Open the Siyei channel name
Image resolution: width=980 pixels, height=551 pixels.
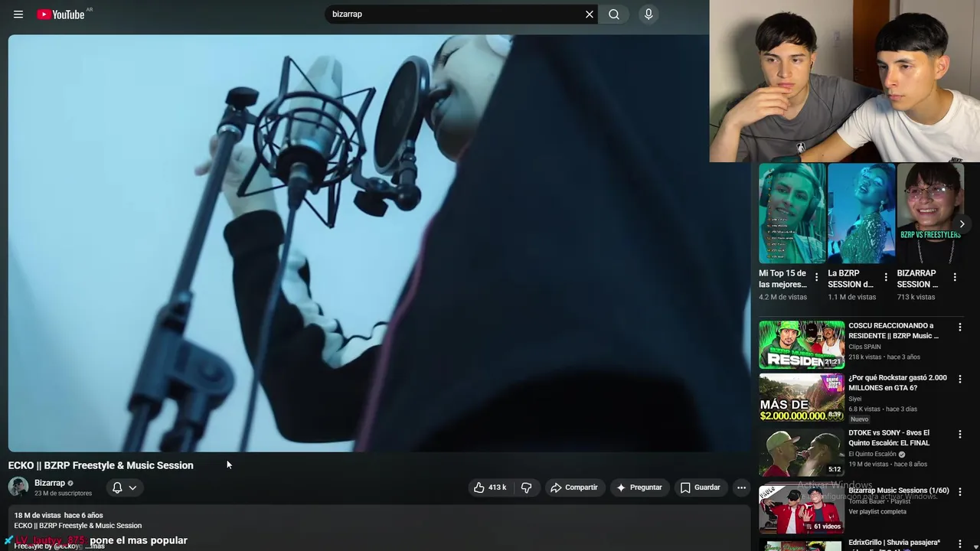[855, 399]
